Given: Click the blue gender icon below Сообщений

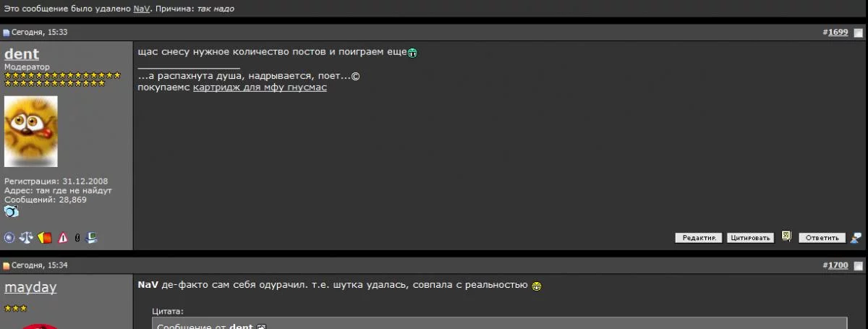Looking at the screenshot, I should coord(12,211).
